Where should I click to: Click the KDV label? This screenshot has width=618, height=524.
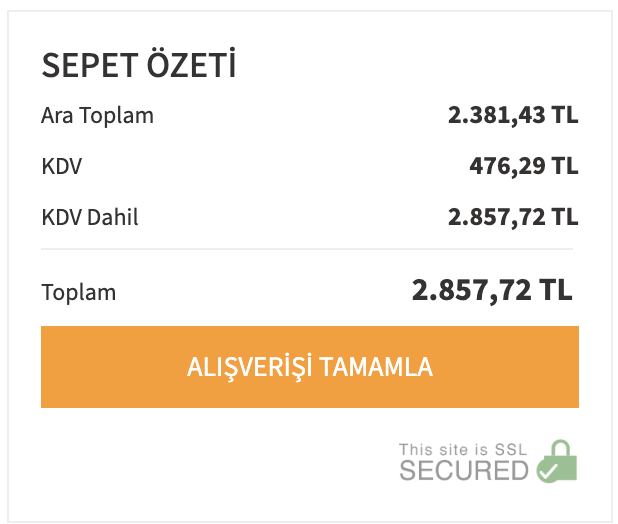point(61,166)
